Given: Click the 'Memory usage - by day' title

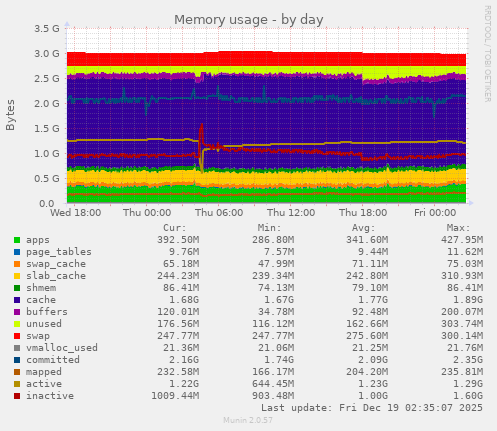Looking at the screenshot, I should 249,20.
